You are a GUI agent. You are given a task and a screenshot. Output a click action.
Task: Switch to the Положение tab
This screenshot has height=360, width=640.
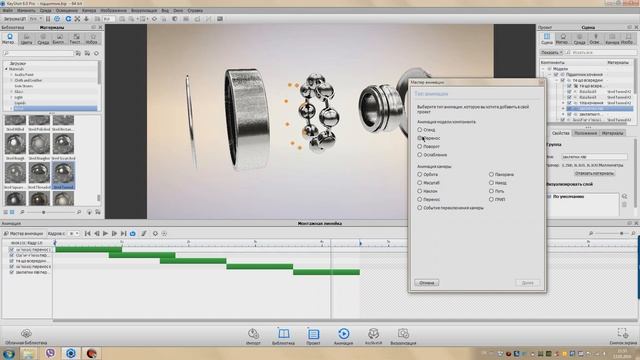(x=585, y=133)
